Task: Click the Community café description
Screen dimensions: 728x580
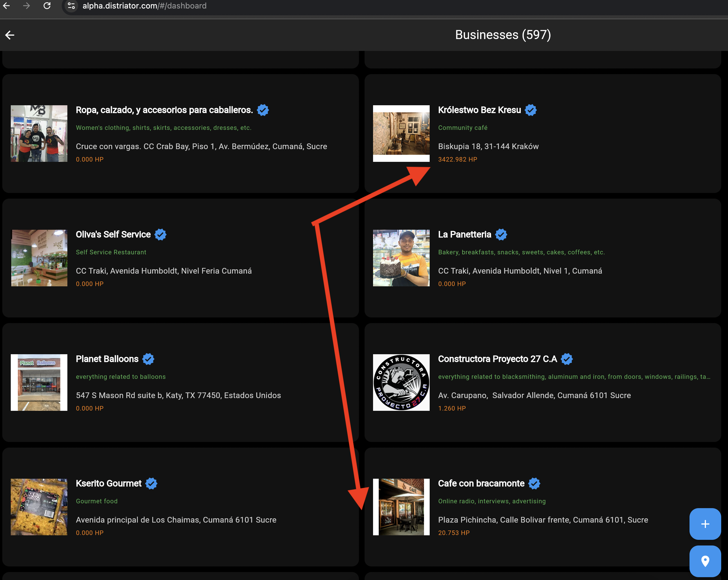Action: [463, 128]
